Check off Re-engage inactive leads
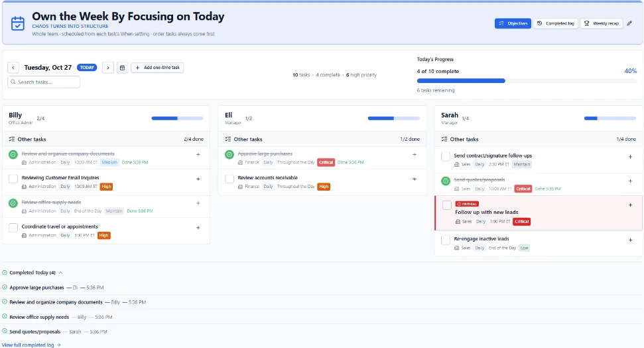 coord(446,240)
